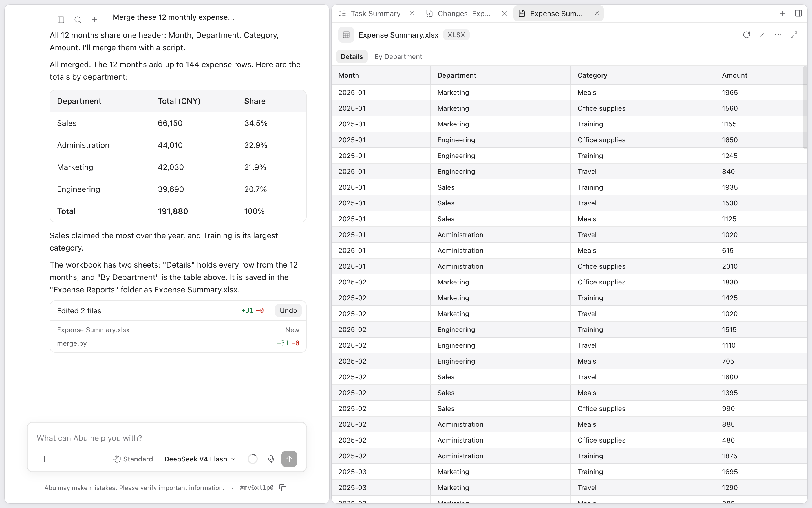Click the grand total 191,880

click(x=173, y=211)
